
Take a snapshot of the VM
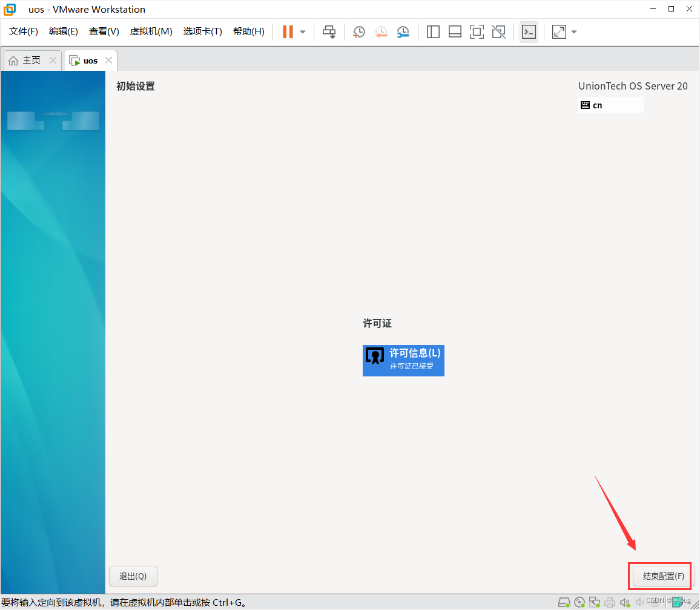coord(359,31)
